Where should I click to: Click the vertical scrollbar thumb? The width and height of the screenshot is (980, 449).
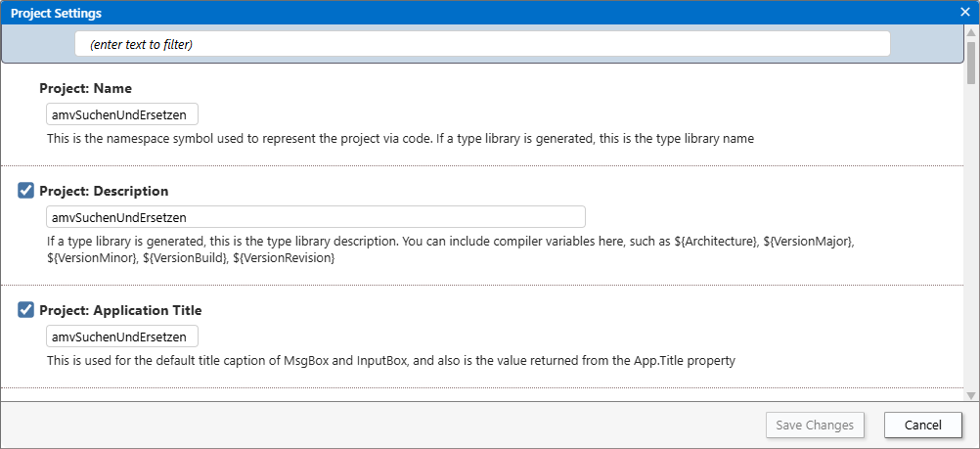[970, 64]
